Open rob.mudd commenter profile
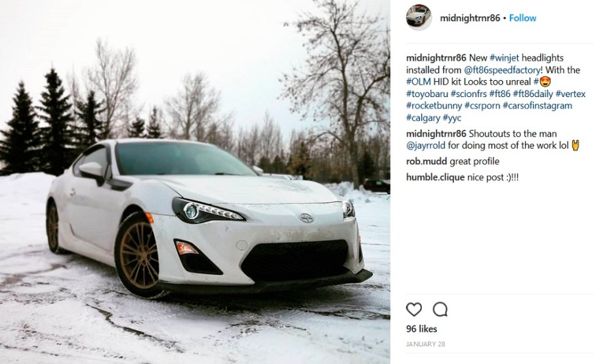This screenshot has width=607, height=364. tap(427, 161)
